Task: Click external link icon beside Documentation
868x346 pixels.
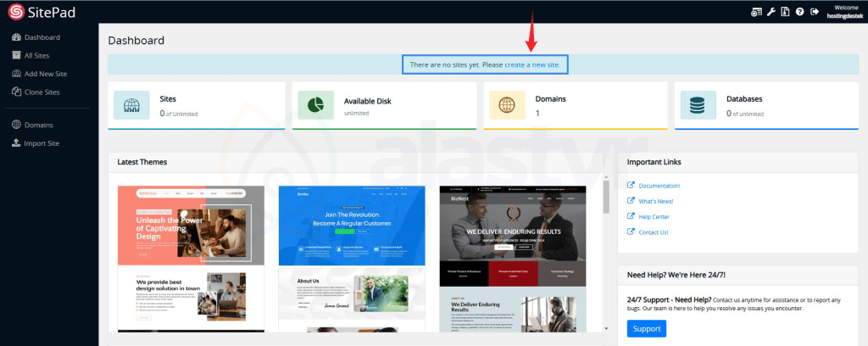Action: click(631, 186)
